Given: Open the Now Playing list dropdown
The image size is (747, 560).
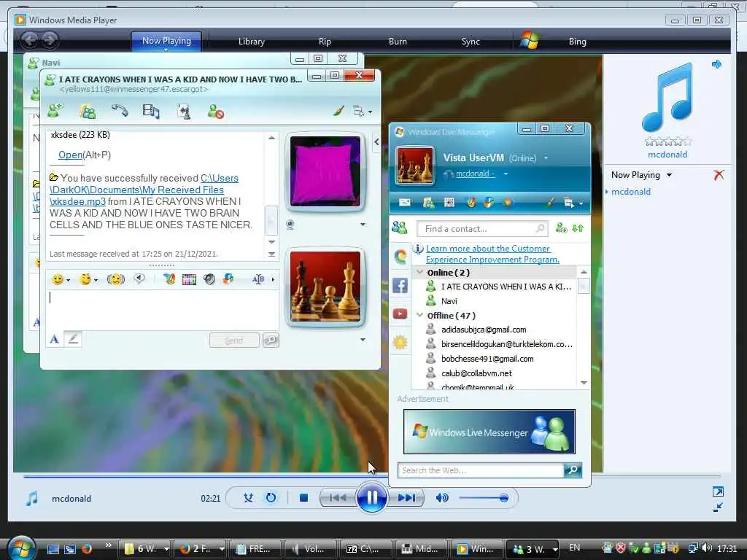Looking at the screenshot, I should pyautogui.click(x=670, y=175).
